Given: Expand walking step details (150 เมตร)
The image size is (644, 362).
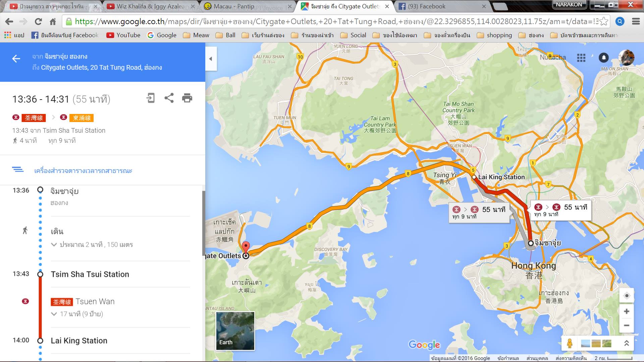Looking at the screenshot, I should [x=92, y=245].
